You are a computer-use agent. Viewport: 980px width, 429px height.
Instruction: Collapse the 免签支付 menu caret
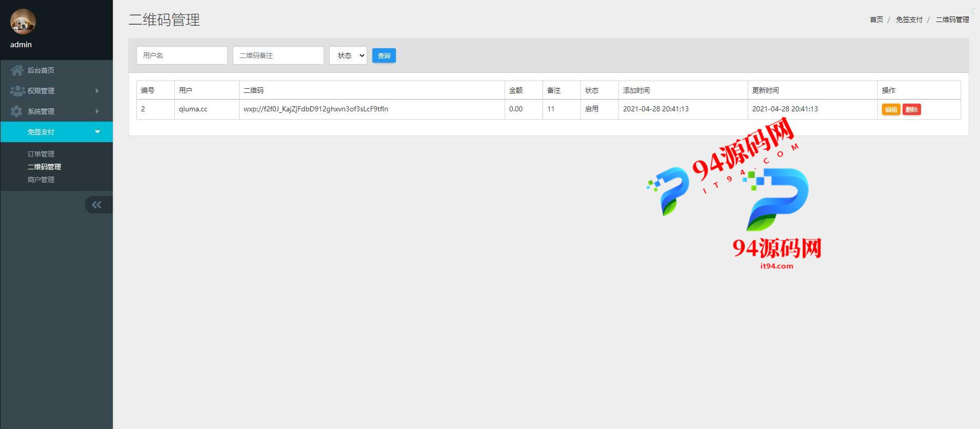97,132
